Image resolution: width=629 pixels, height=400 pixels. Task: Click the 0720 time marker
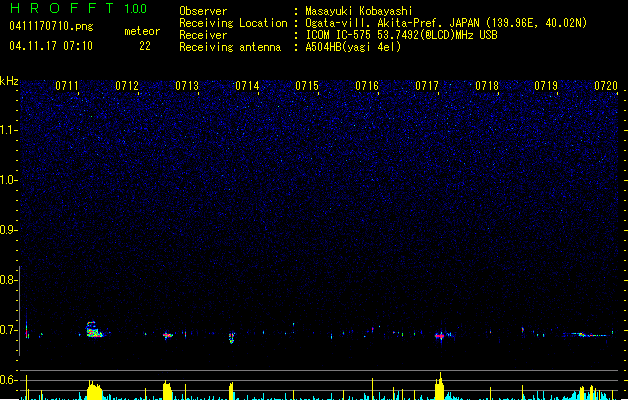(x=606, y=86)
